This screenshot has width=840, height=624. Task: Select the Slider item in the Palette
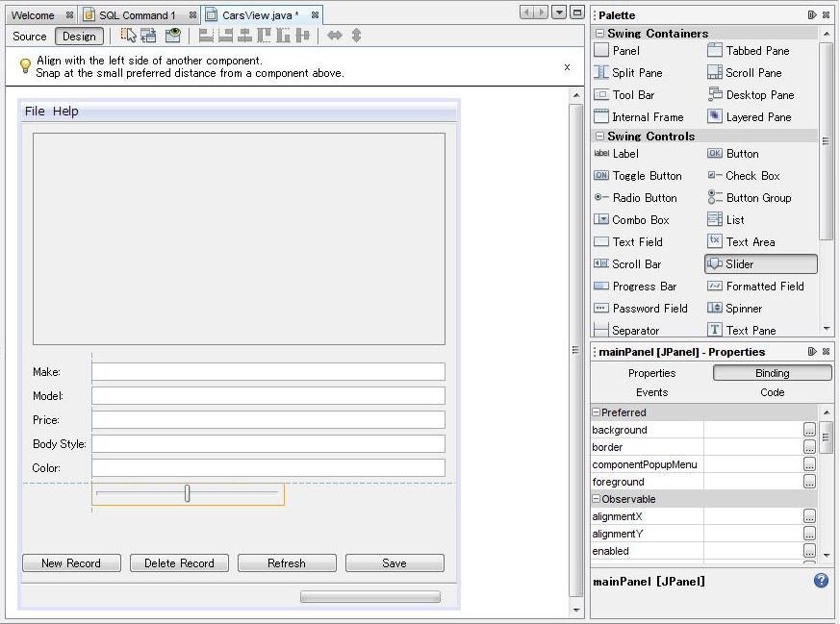coord(760,264)
